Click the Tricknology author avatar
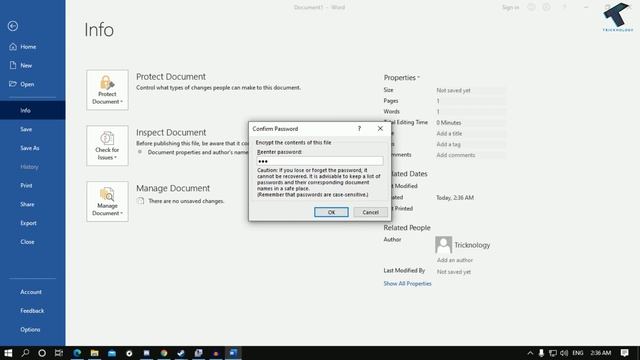 pos(443,245)
